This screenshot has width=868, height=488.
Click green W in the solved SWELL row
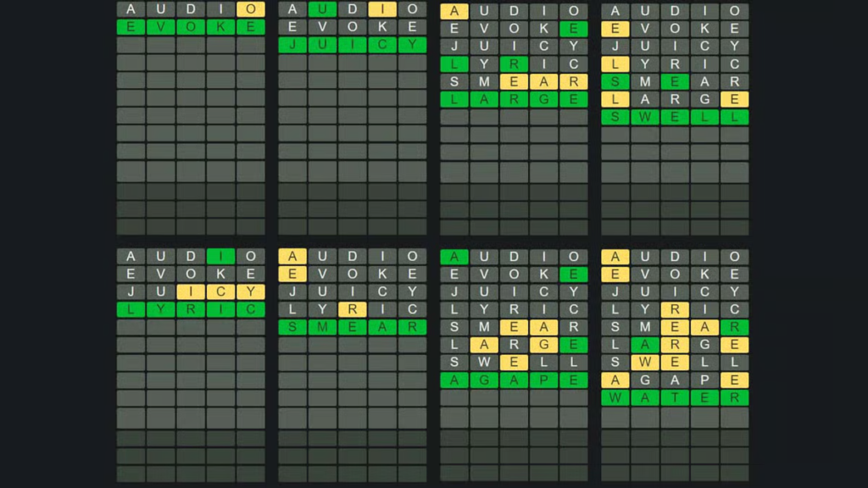(x=645, y=117)
